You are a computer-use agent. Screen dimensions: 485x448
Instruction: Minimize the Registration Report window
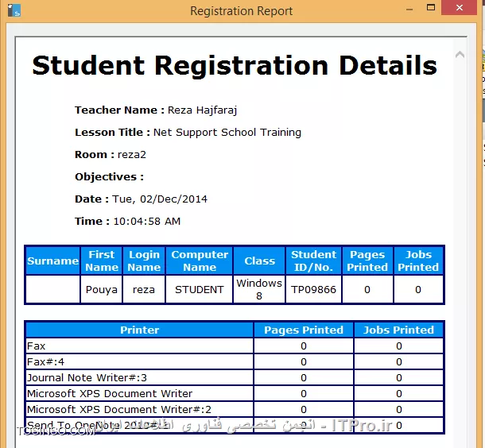point(409,10)
